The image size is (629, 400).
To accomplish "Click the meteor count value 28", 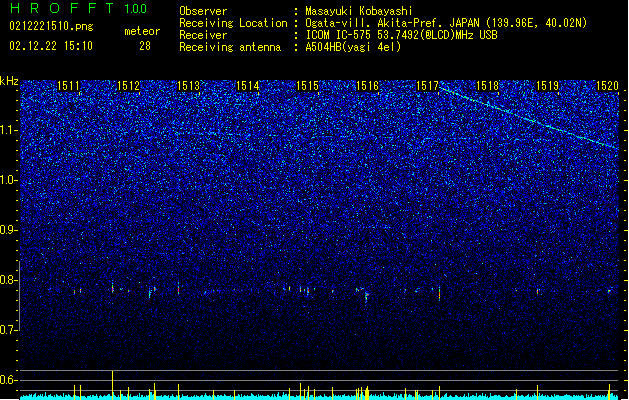I will (145, 46).
